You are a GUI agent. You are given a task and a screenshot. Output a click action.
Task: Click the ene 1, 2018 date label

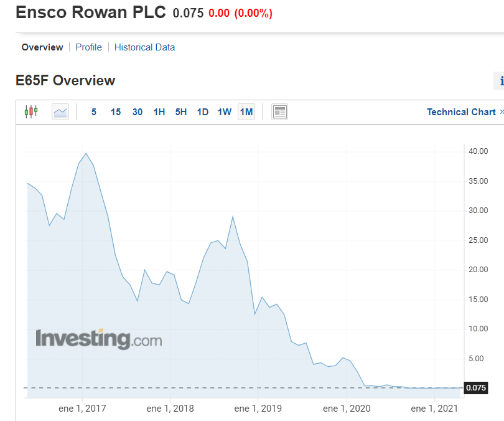[170, 409]
